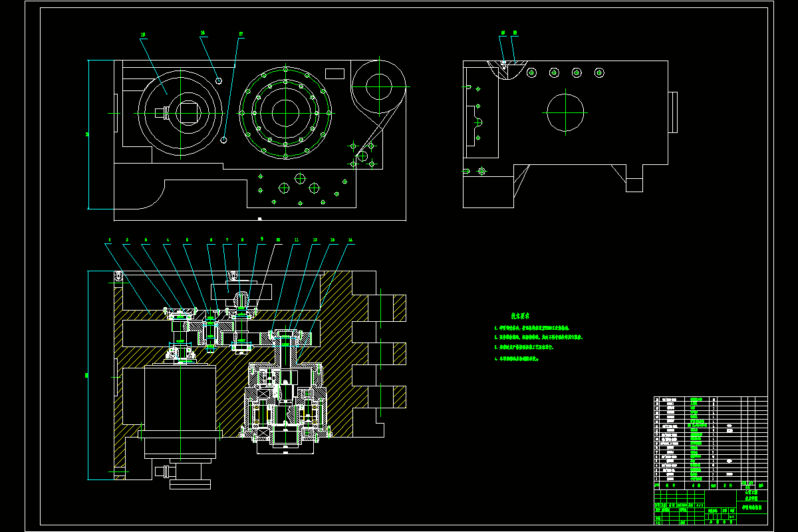Select part balloon number 7

(x=227, y=239)
